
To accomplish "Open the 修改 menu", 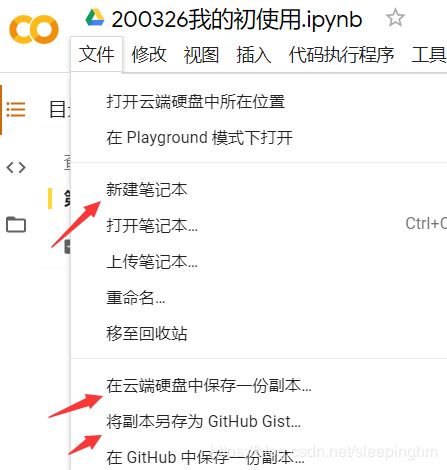I will 149,54.
